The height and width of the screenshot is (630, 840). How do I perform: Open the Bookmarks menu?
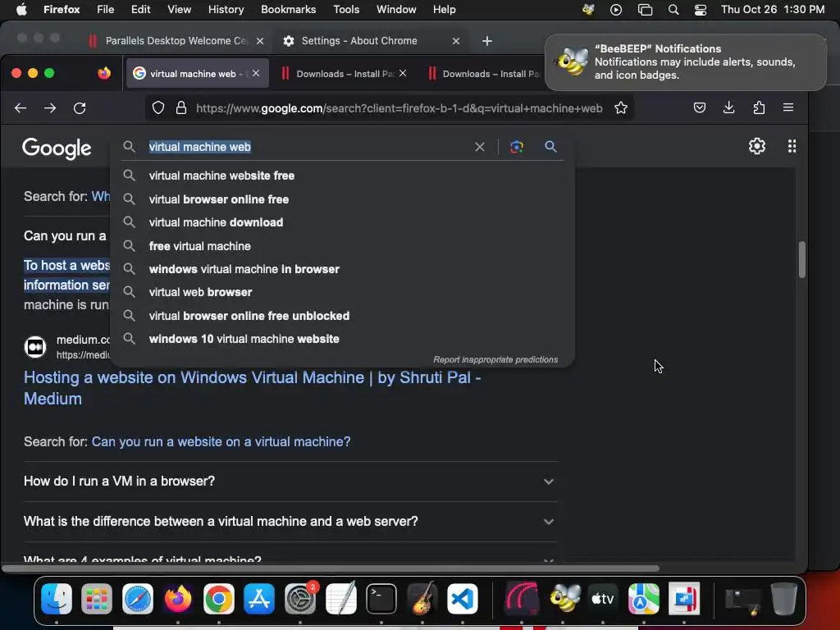tap(288, 10)
